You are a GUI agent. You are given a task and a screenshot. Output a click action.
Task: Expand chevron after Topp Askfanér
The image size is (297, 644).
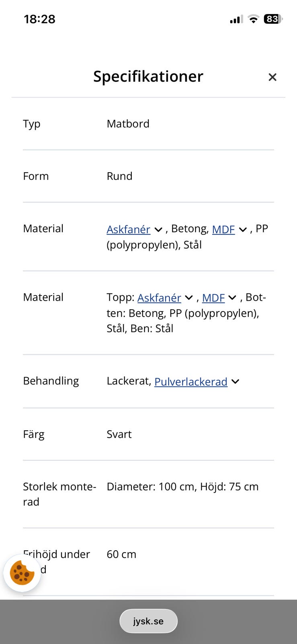(189, 298)
